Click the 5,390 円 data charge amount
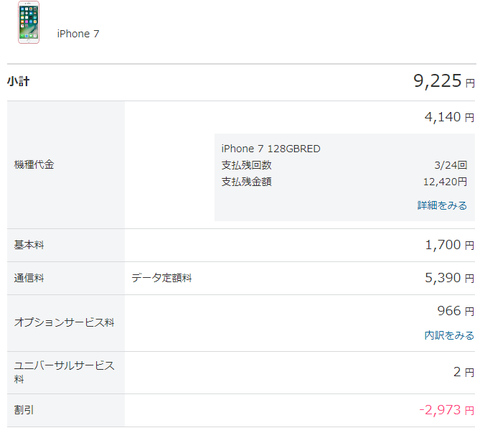480x438 pixels. point(449,278)
